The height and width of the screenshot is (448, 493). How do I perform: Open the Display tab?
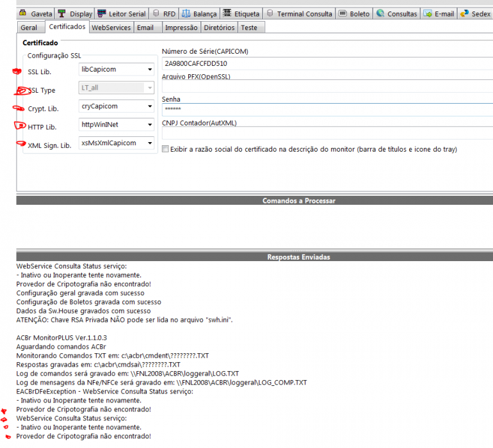tap(75, 13)
